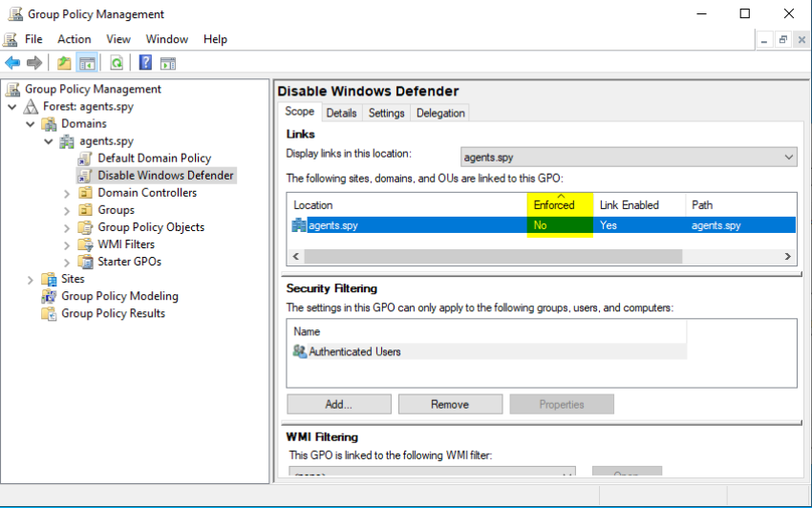Viewport: 812px width, 508px height.
Task: Click the Up one level folder icon
Action: (x=64, y=63)
